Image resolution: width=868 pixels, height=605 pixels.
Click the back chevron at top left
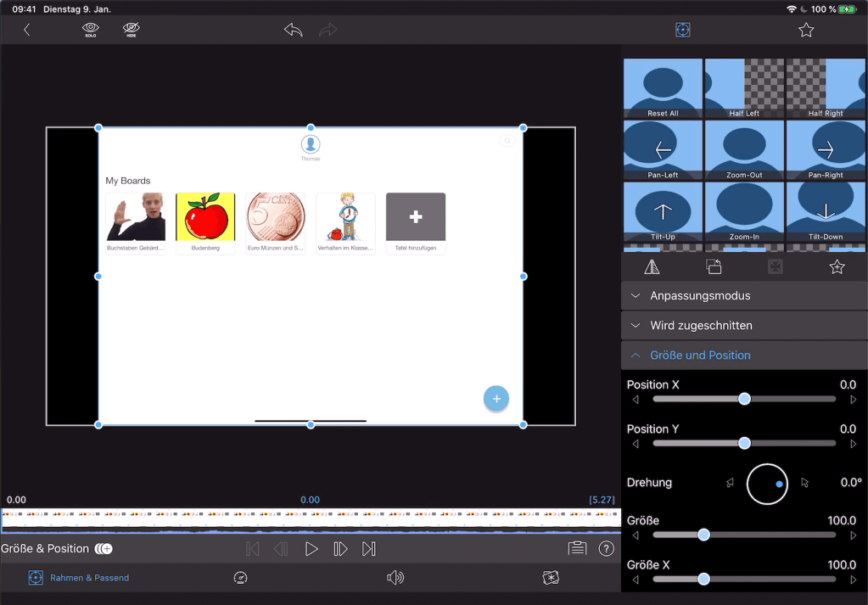coord(26,31)
